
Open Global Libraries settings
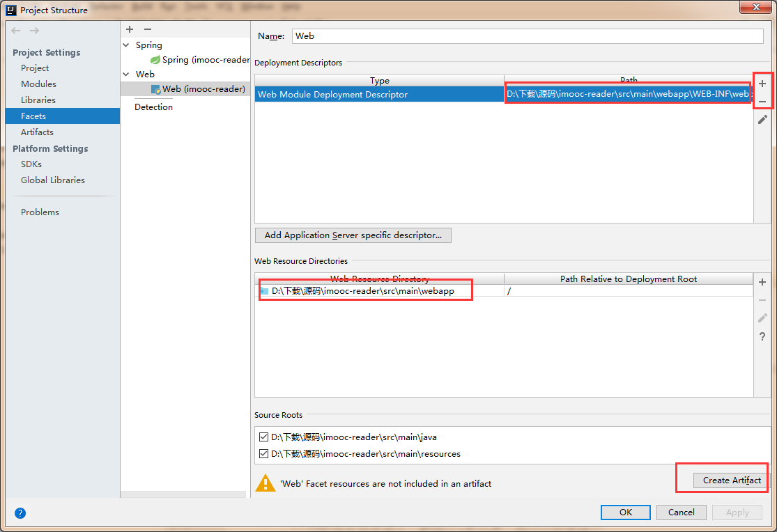pos(52,180)
